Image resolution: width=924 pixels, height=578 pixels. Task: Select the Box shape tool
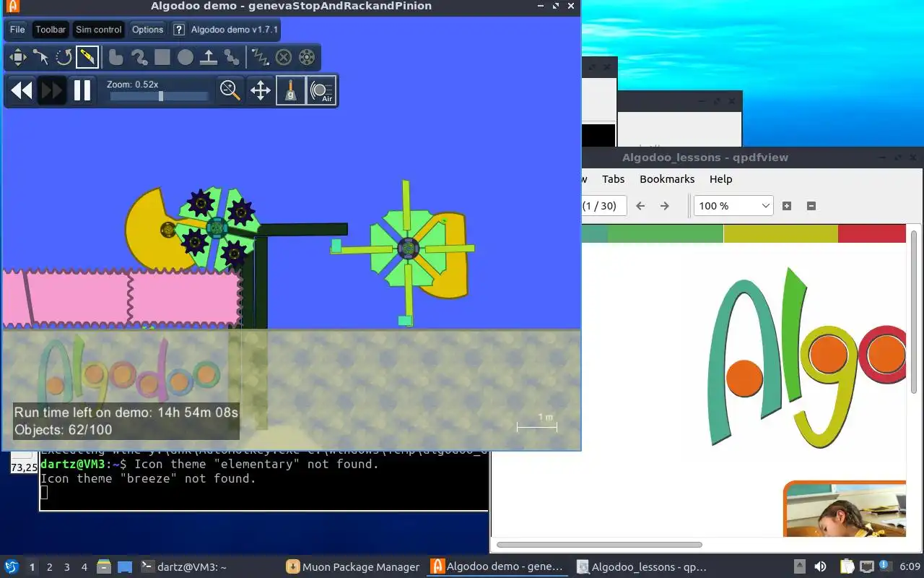point(162,57)
